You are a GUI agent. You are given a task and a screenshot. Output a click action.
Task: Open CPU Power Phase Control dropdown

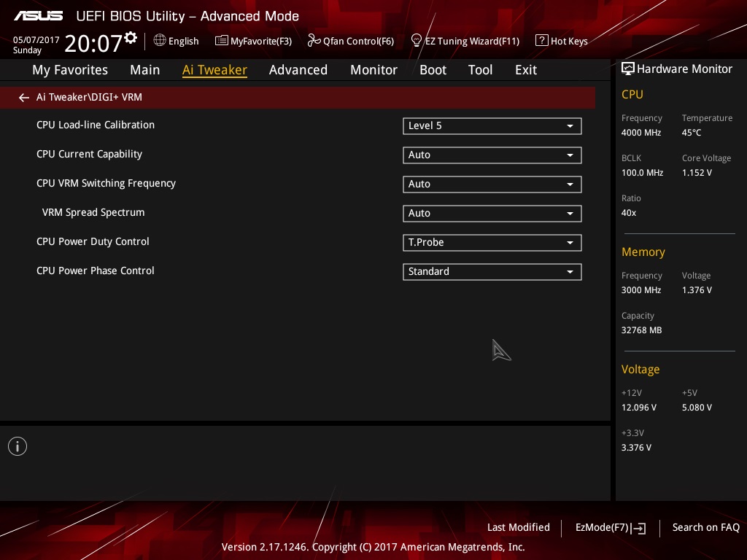[492, 272]
